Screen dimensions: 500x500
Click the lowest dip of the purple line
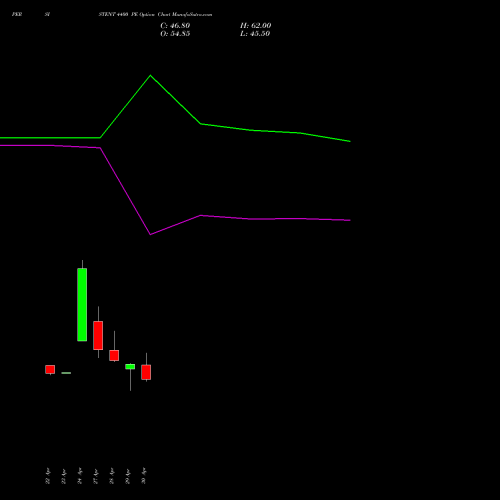click(150, 234)
